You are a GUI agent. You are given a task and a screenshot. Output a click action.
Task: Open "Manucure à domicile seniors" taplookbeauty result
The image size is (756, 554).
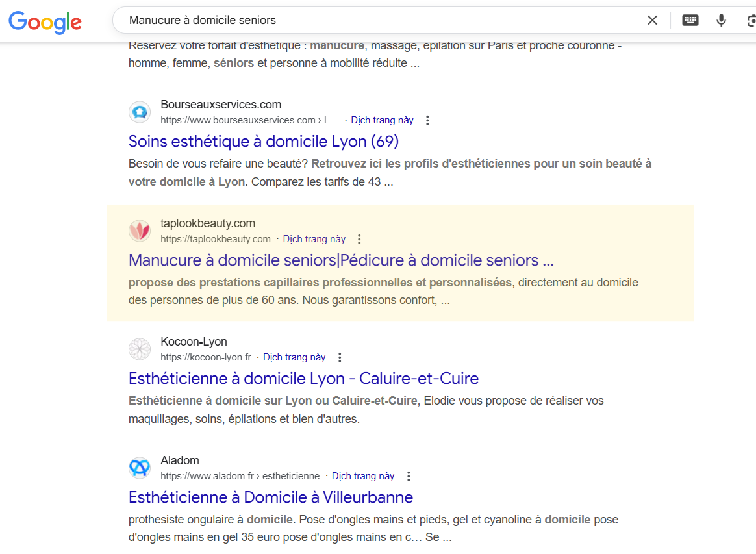pos(341,260)
